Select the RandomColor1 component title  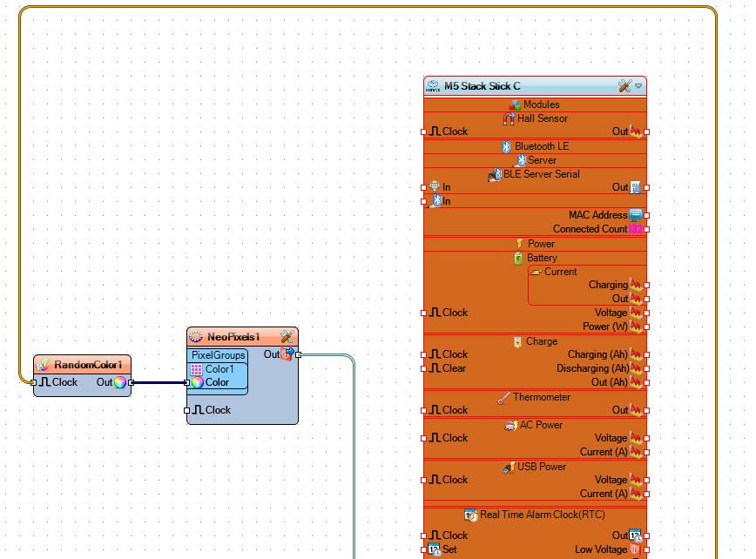(88, 365)
